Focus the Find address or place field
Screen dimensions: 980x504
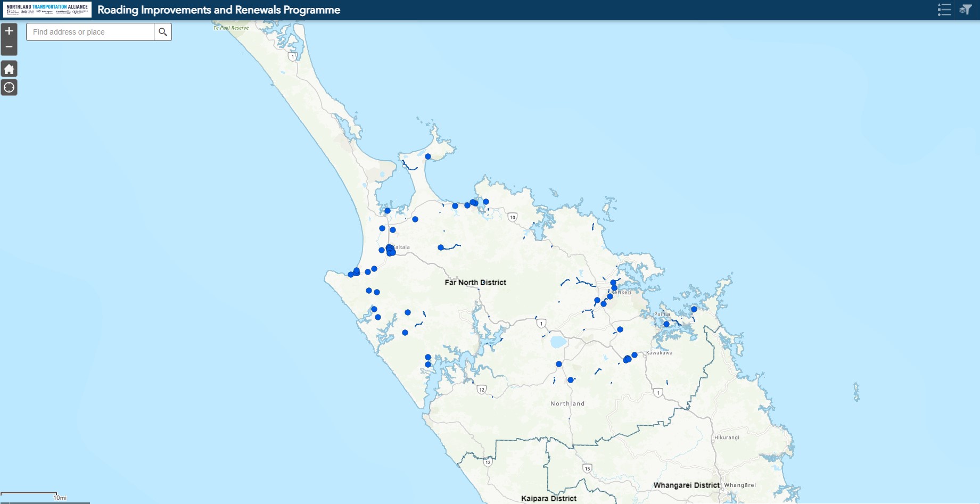click(x=90, y=32)
